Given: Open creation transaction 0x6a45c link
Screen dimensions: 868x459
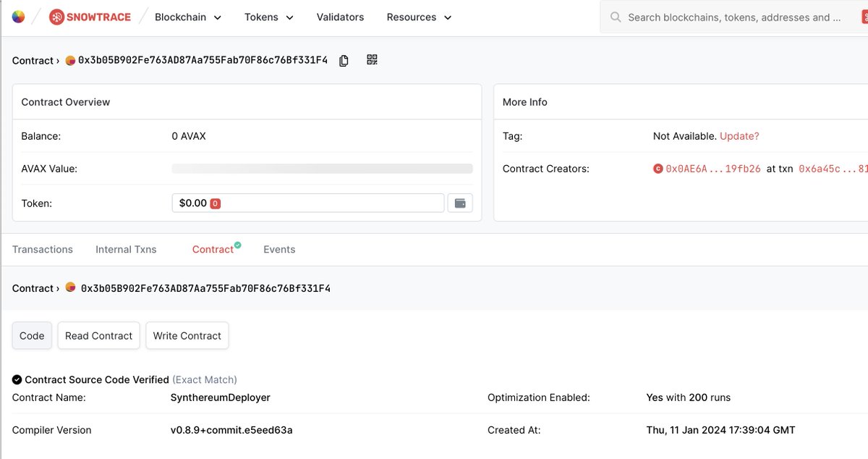Looking at the screenshot, I should 833,169.
